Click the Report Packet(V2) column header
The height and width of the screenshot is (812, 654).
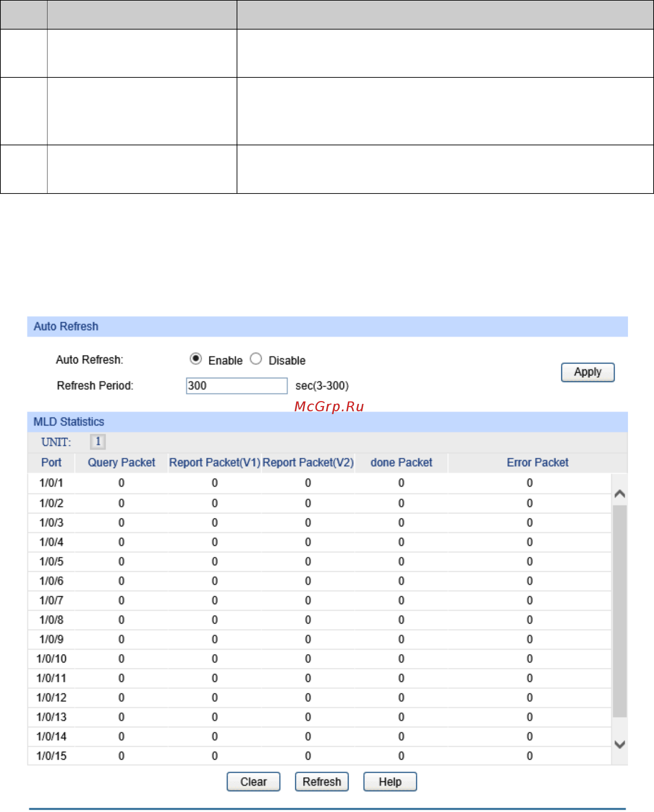[x=308, y=463]
